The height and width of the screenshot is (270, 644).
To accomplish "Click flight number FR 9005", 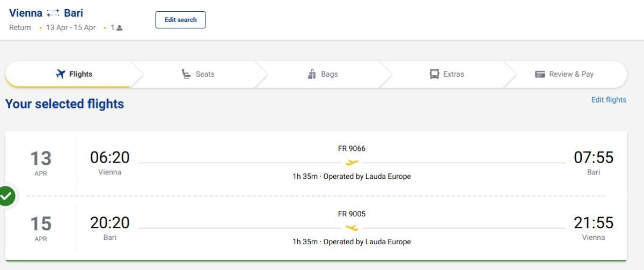I will pyautogui.click(x=352, y=214).
